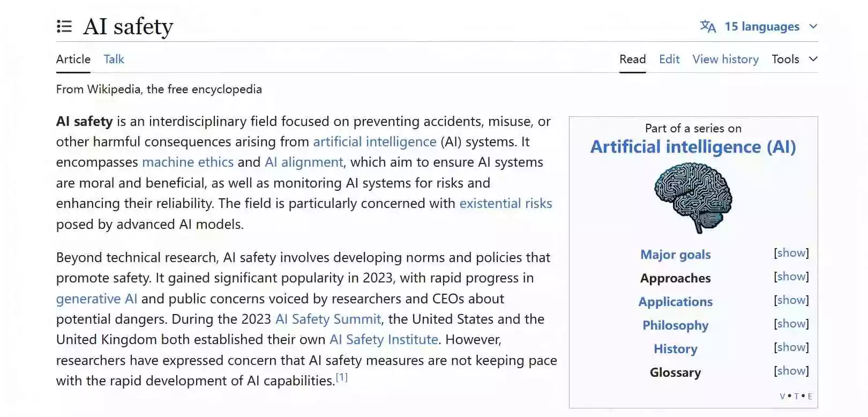Viewport: 868px width, 417px height.
Task: Expand the History section of AI series
Action: click(791, 347)
